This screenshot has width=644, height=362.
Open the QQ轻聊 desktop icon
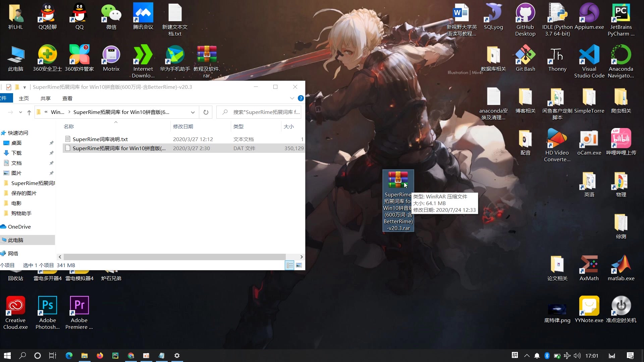pos(47,16)
